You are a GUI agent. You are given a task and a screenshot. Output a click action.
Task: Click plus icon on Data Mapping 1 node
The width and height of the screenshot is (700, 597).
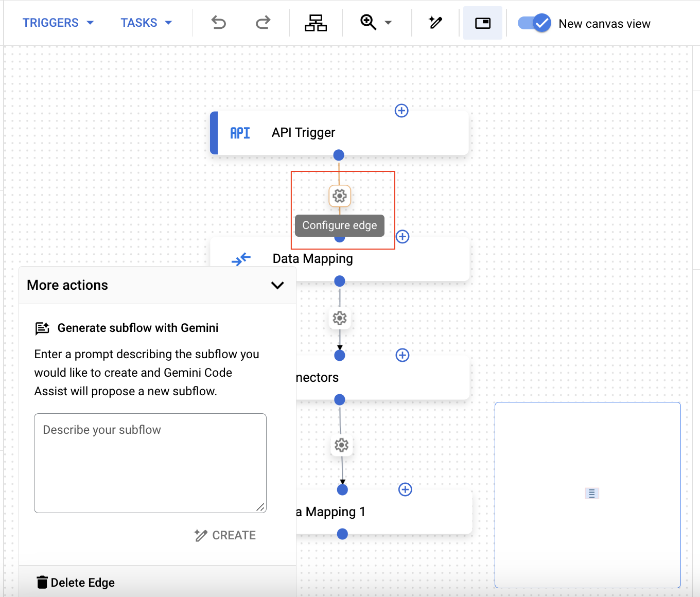[x=406, y=489]
